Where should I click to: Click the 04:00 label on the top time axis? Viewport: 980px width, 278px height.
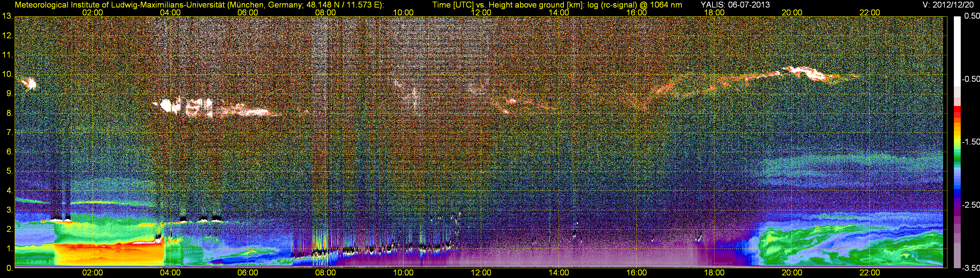170,12
